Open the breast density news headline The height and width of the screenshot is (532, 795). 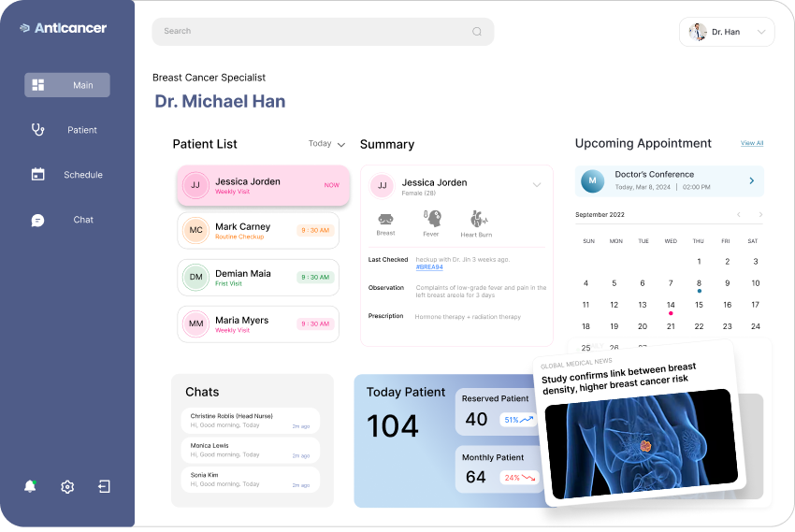click(x=618, y=379)
